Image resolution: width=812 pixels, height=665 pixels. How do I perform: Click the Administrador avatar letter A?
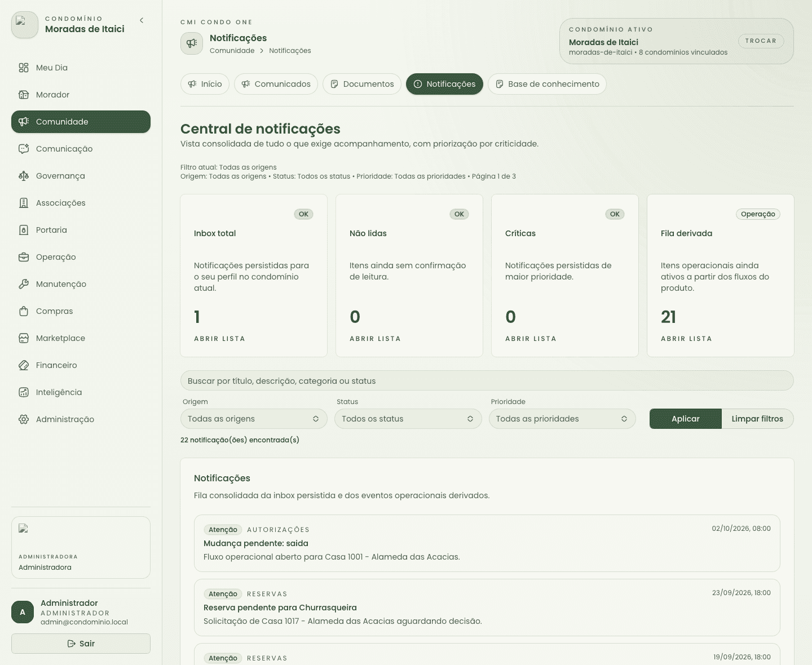23,612
